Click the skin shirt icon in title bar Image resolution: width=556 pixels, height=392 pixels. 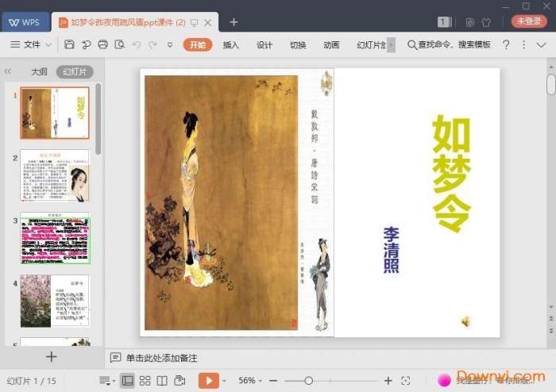pos(486,23)
